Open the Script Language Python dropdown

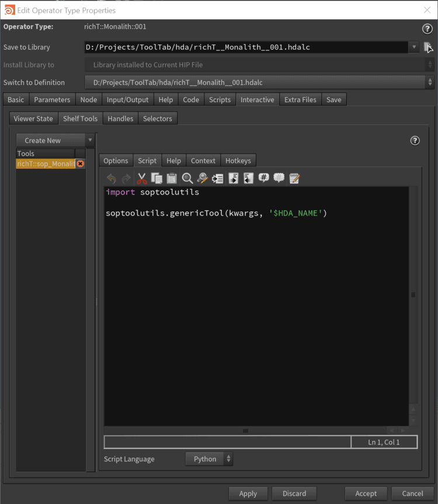pyautogui.click(x=209, y=459)
